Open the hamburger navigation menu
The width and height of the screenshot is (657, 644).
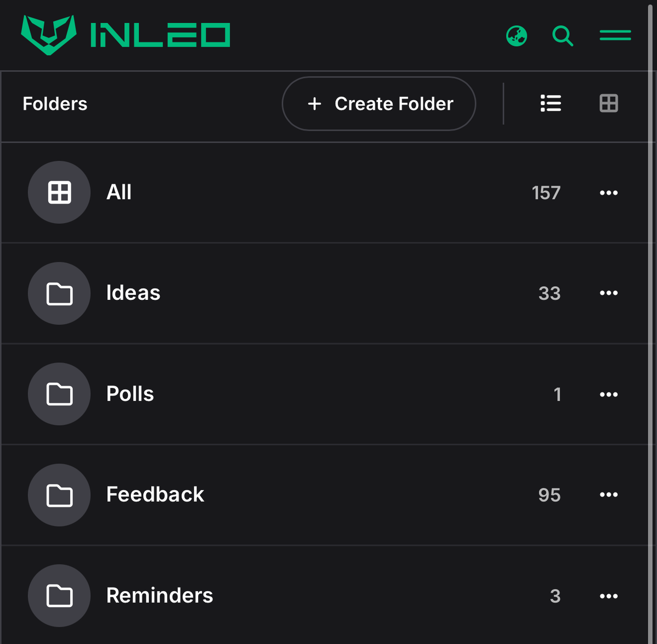(x=615, y=35)
